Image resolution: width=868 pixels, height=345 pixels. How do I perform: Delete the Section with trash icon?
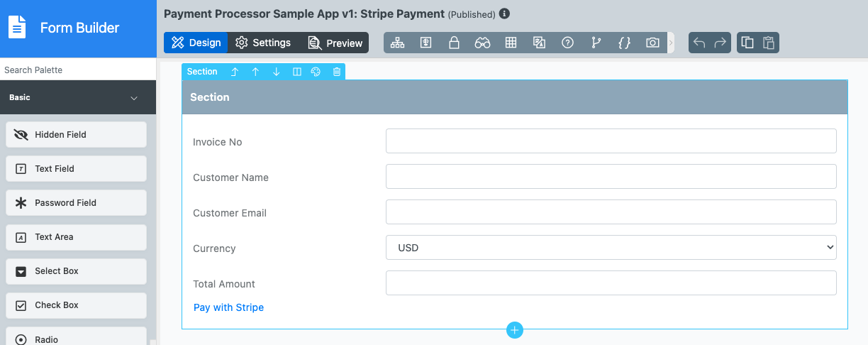point(337,72)
